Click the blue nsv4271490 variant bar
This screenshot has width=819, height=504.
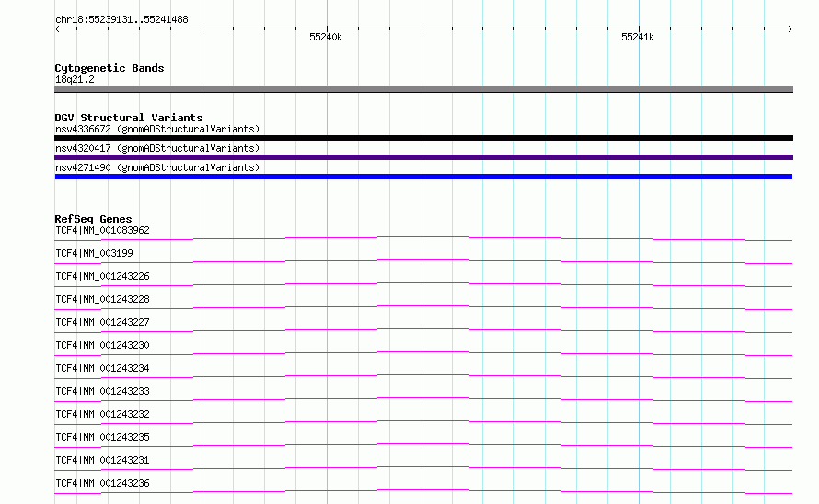[x=423, y=177]
